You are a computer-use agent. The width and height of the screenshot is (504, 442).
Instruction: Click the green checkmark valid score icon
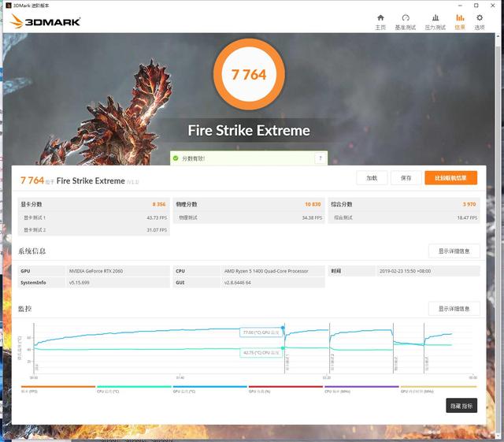(176, 158)
